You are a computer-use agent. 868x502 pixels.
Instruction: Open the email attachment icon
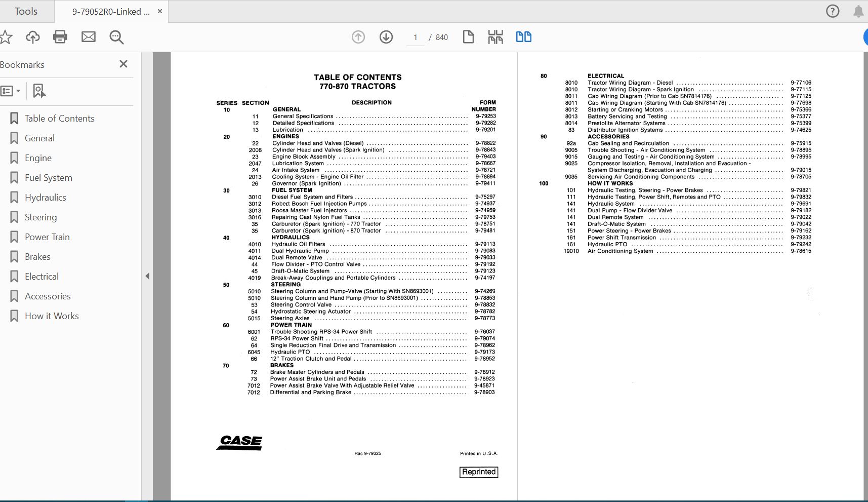pos(88,36)
